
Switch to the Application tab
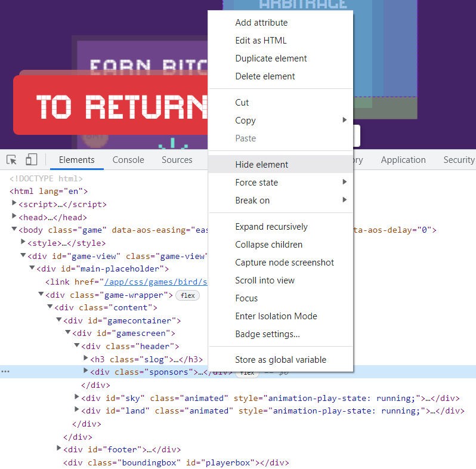(x=403, y=160)
